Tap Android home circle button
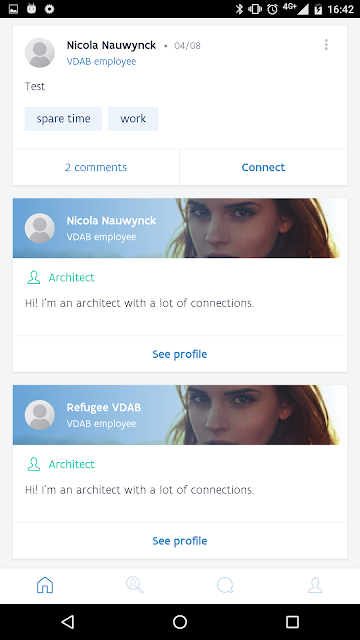This screenshot has height=640, width=360. point(180,622)
